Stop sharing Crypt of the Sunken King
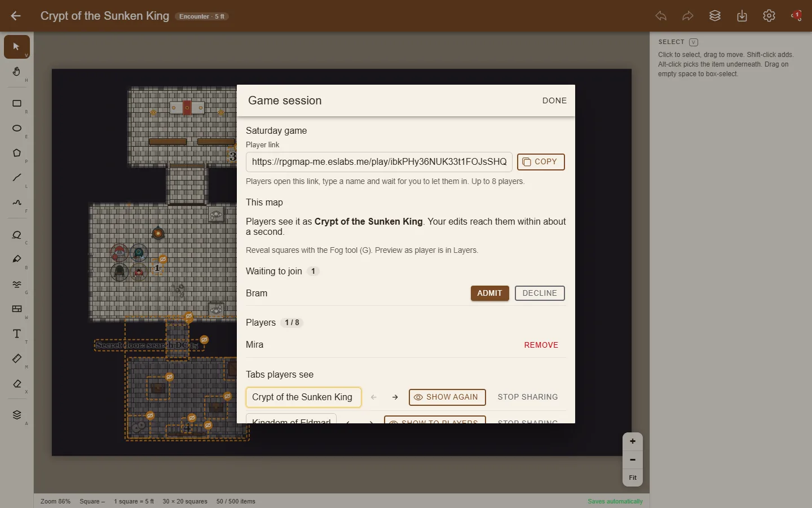The image size is (812, 508). pos(528,397)
